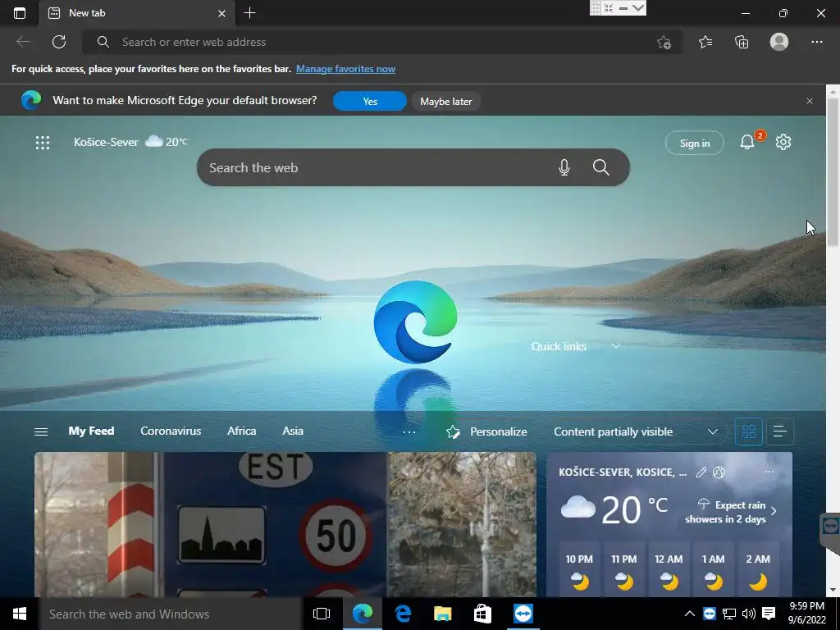The image size is (840, 630).
Task: Open Microsoft Store from taskbar
Action: tap(482, 614)
